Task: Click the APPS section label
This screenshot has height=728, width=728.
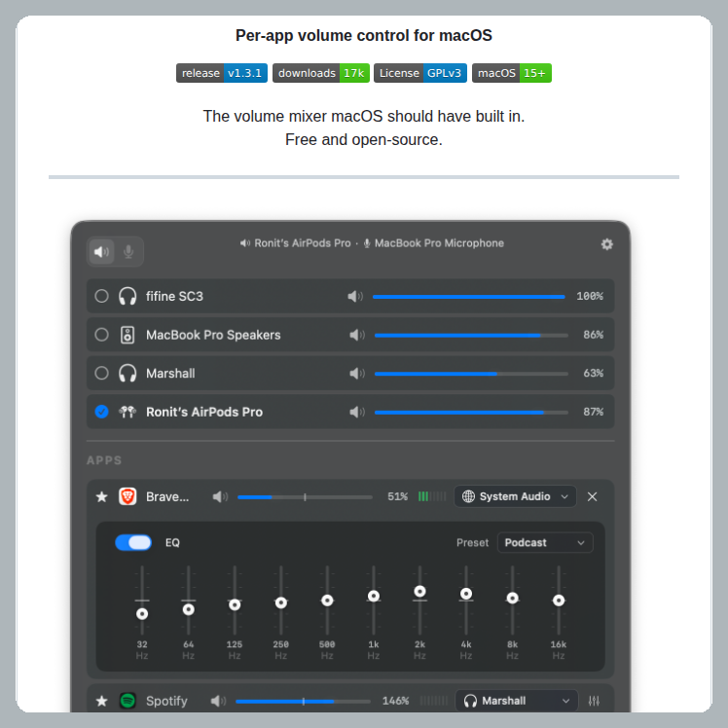Action: [x=104, y=460]
